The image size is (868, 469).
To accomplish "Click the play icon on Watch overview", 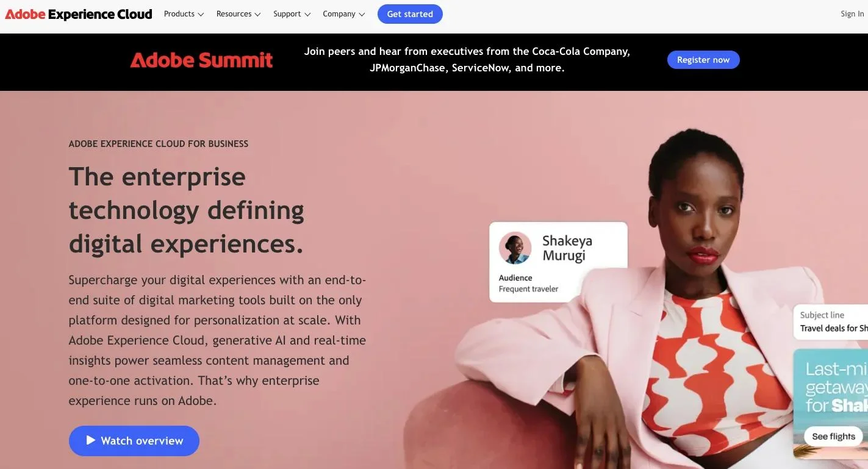I will click(91, 440).
